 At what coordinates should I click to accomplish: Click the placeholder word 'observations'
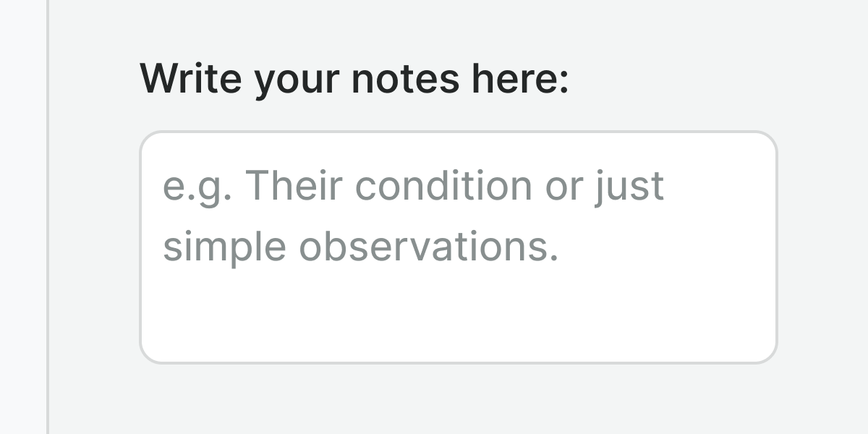pos(424,247)
